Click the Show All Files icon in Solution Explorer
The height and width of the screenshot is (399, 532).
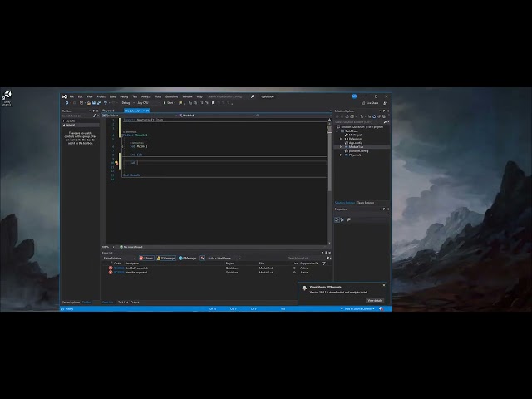pos(384,116)
